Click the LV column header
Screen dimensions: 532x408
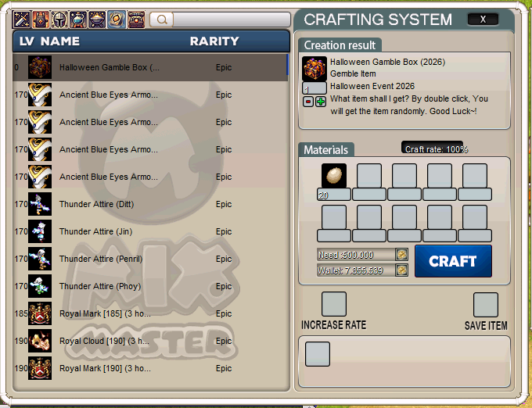pyautogui.click(x=27, y=41)
